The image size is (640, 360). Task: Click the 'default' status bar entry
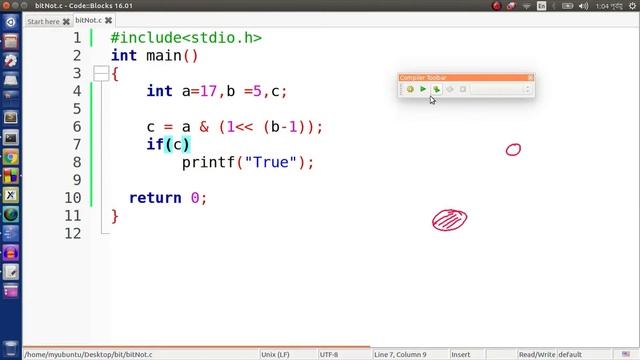570,354
